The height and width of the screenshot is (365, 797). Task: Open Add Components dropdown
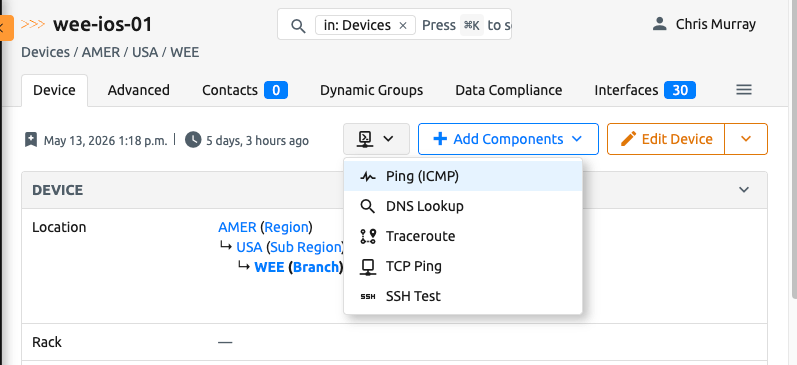pyautogui.click(x=508, y=139)
